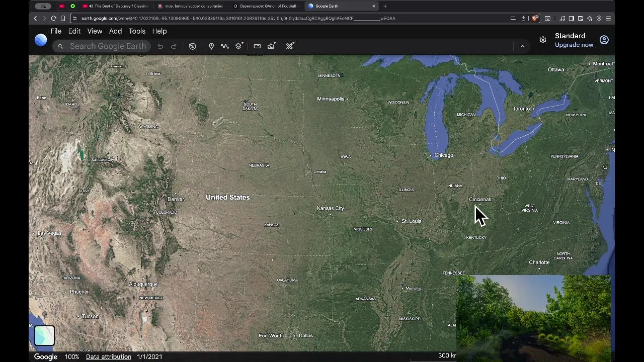This screenshot has height=362, width=644.
Task: Select the draw path or polygon tool
Action: [x=225, y=46]
